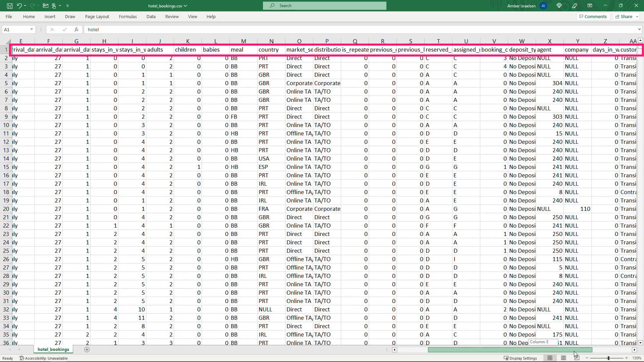This screenshot has height=362, width=644.
Task: Open Display Settings in status bar
Action: click(520, 358)
